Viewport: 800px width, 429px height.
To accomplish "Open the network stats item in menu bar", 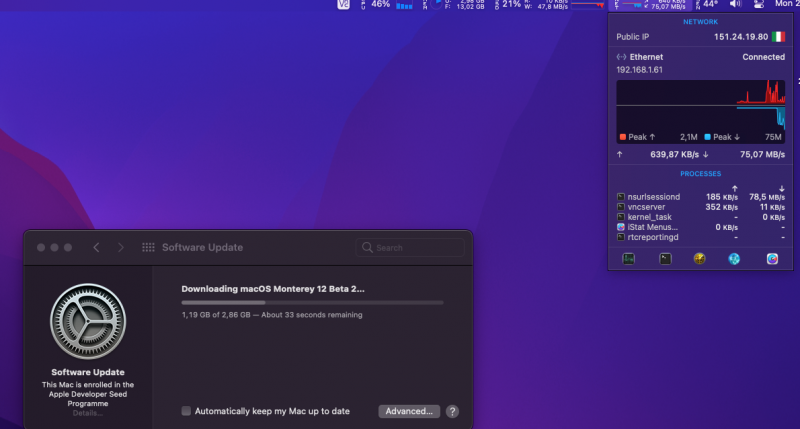I will click(651, 5).
